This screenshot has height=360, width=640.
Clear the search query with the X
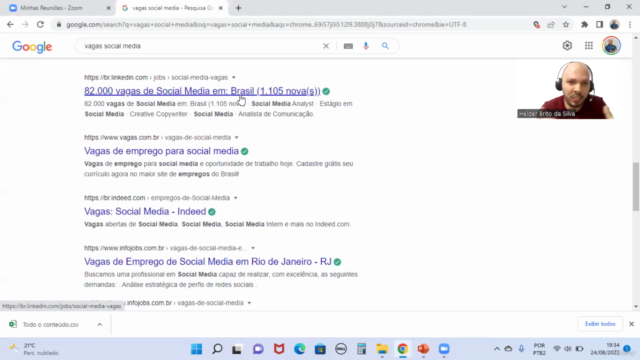pos(326,46)
